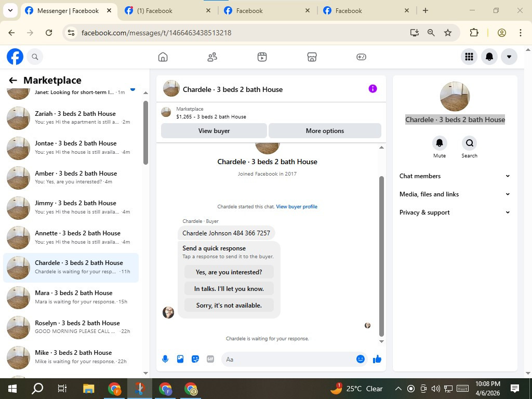Open the Friends icon in top navigation
Viewport: 532px width, 399px height.
(212, 57)
